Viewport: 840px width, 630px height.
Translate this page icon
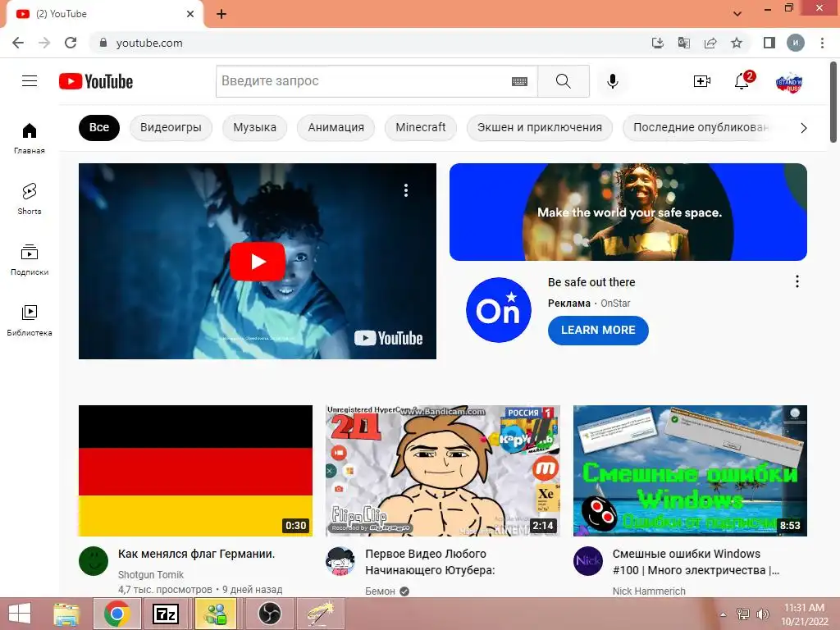coord(683,43)
